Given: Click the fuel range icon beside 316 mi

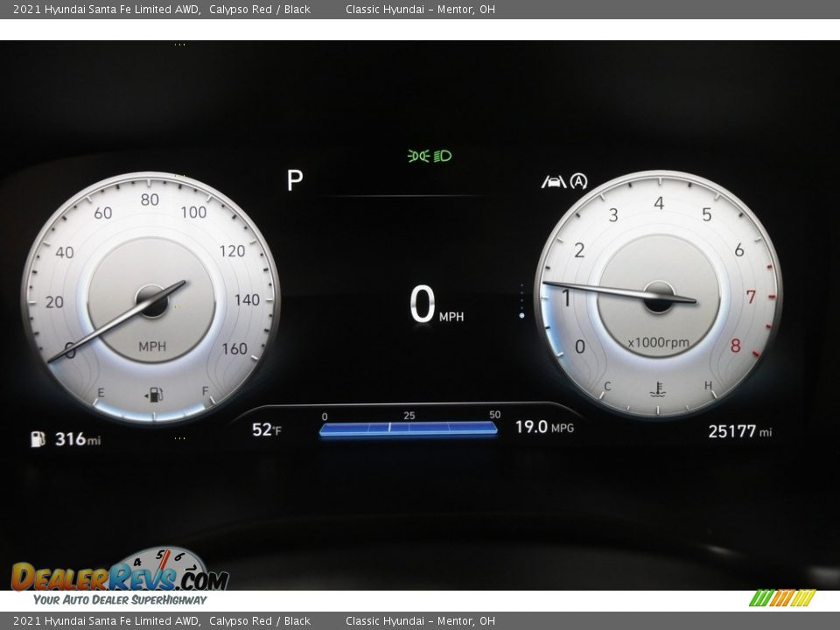Looking at the screenshot, I should (38, 438).
